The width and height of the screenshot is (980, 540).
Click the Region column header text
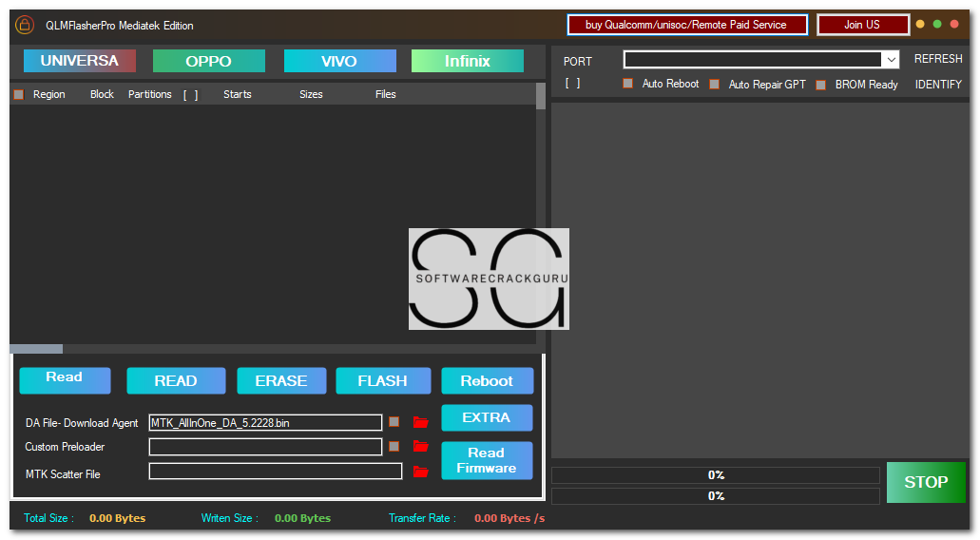(48, 94)
